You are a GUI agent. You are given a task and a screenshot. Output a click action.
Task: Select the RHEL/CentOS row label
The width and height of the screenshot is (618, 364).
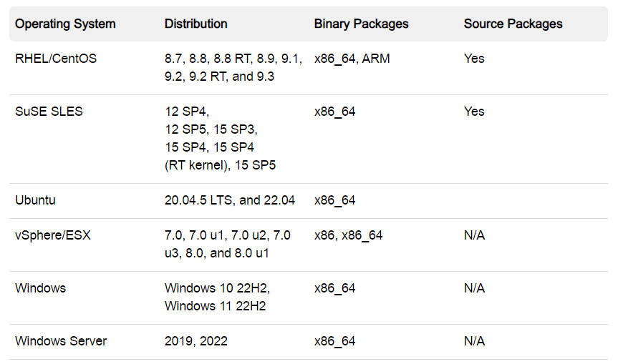pyautogui.click(x=56, y=59)
